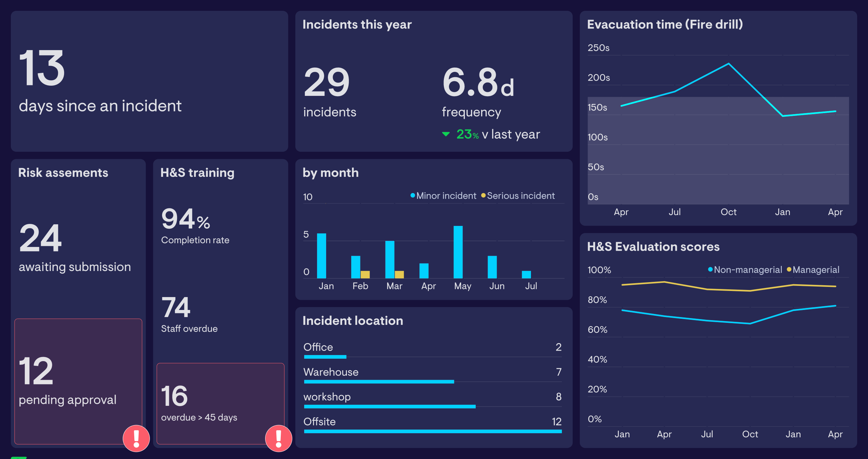The image size is (868, 459).
Task: Click the green down triangle indicator
Action: tap(446, 134)
